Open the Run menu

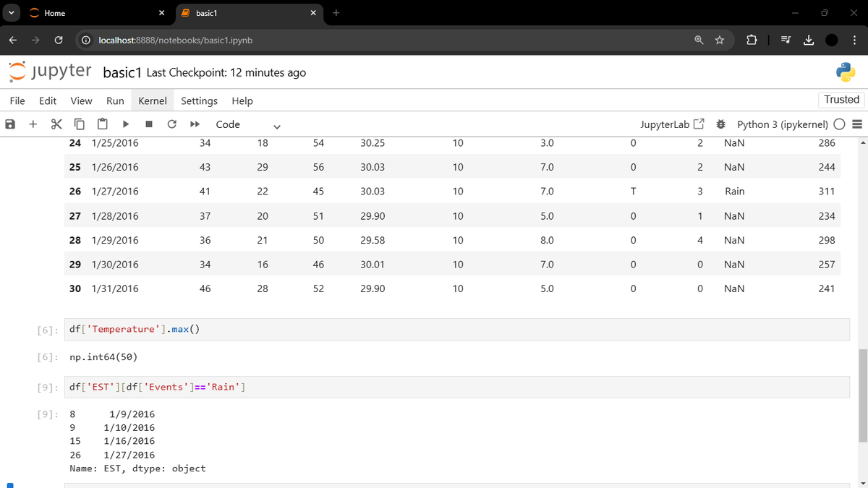point(115,101)
